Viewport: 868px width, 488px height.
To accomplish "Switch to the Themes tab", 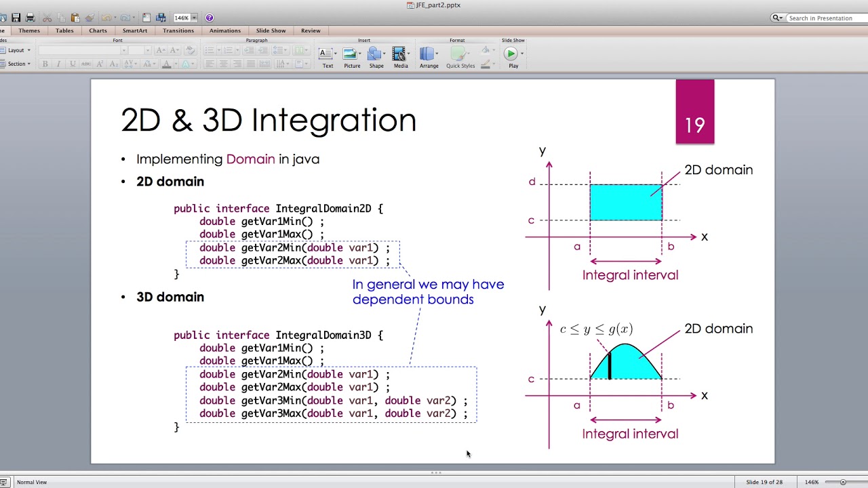I will [x=29, y=30].
